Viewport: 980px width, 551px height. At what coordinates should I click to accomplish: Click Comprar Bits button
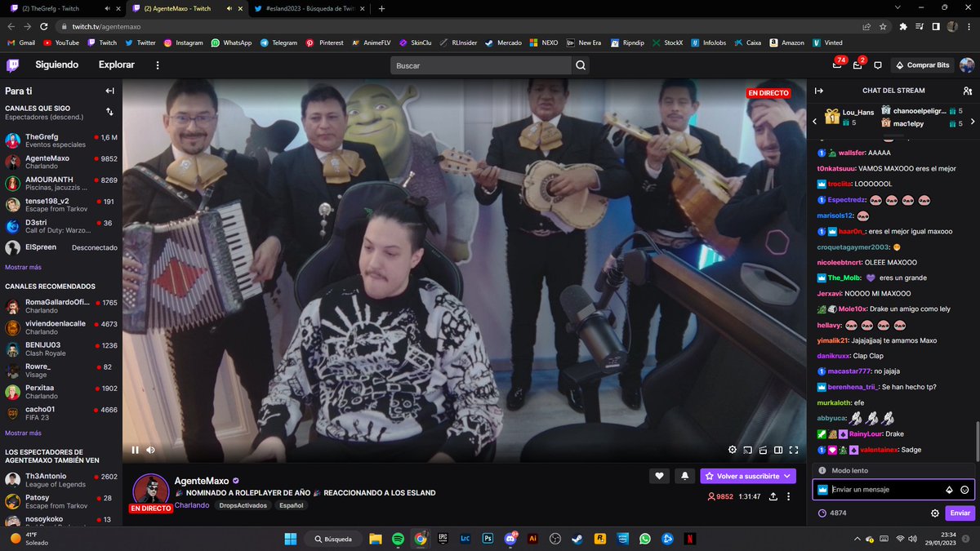point(923,65)
